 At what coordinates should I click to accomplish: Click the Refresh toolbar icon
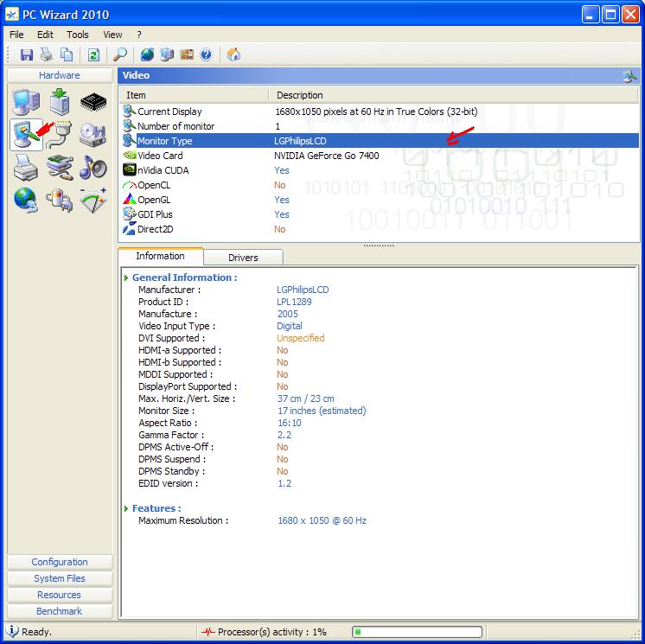point(93,54)
